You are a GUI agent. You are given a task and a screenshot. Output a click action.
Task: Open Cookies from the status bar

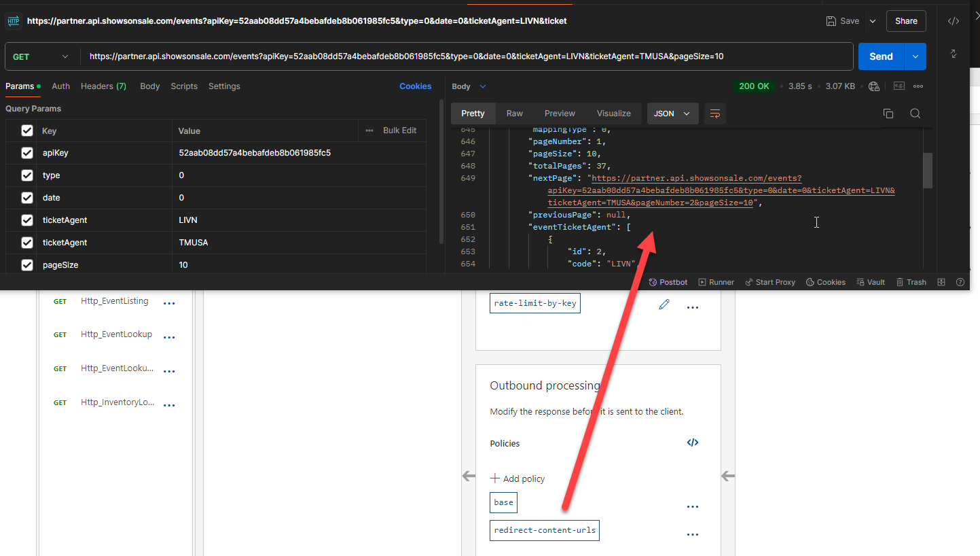(x=826, y=282)
